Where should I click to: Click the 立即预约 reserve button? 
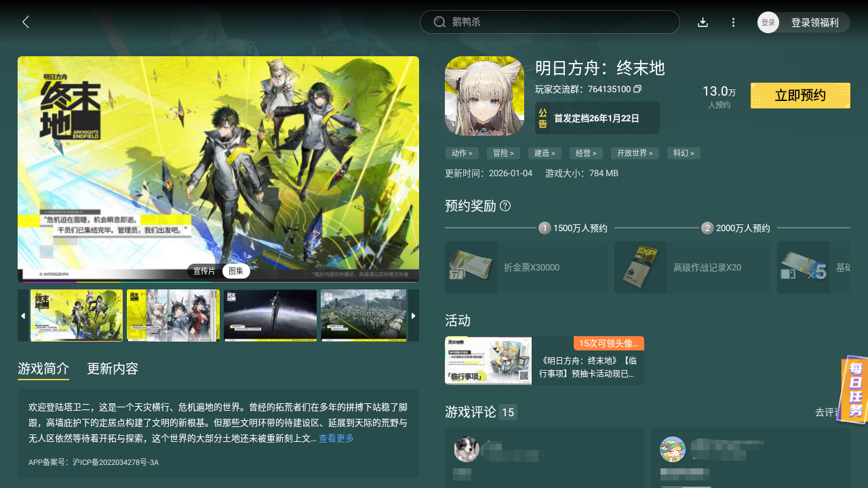click(800, 96)
